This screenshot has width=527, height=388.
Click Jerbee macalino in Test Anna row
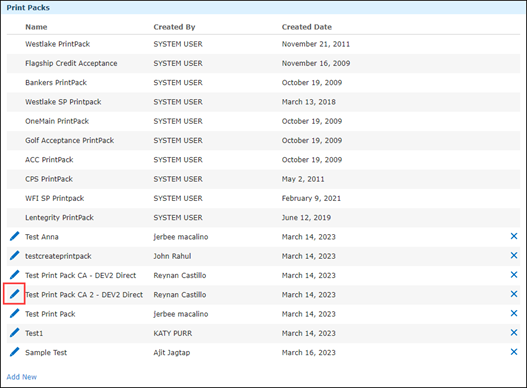click(181, 237)
